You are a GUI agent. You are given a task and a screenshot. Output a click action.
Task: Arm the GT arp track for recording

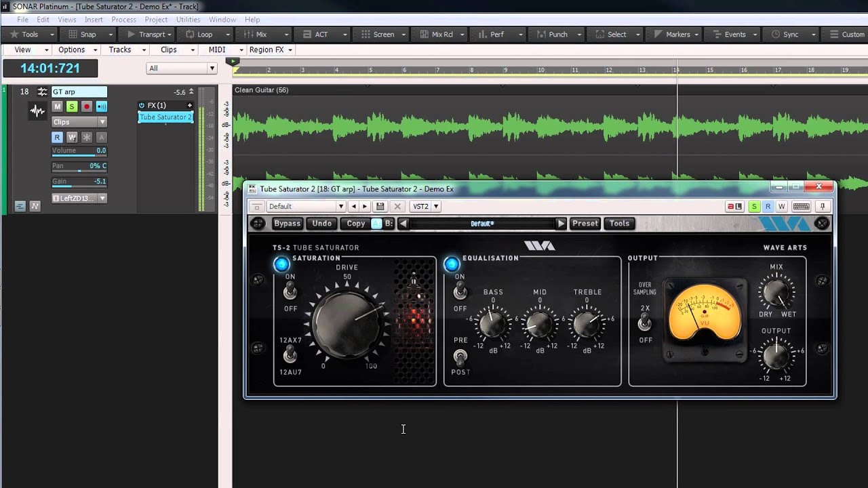87,106
